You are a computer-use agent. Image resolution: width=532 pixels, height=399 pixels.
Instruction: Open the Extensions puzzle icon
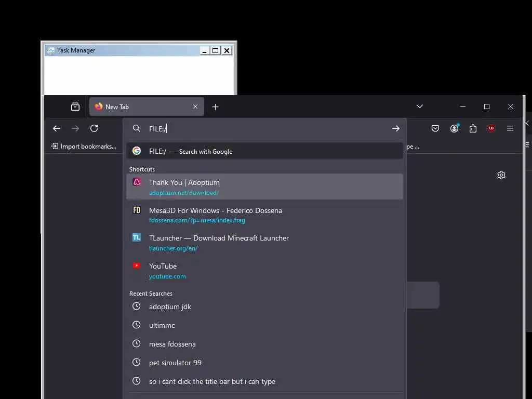(473, 128)
